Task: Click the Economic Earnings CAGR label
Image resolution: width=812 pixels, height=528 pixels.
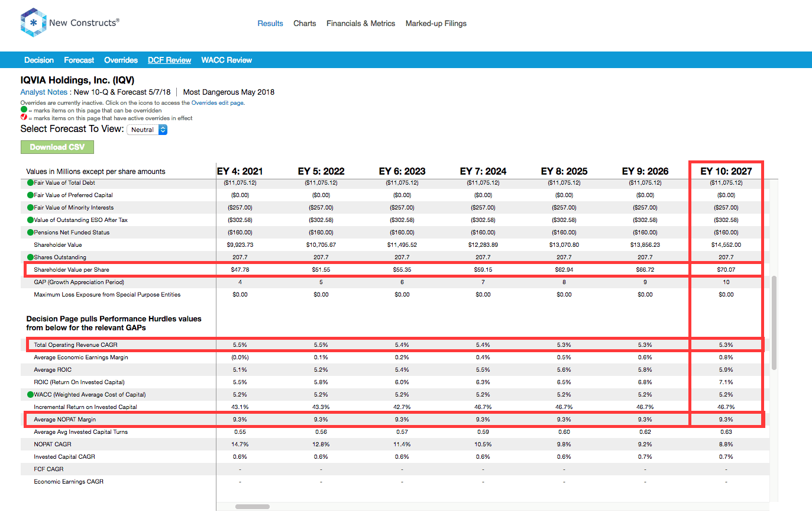Action: pyautogui.click(x=69, y=481)
